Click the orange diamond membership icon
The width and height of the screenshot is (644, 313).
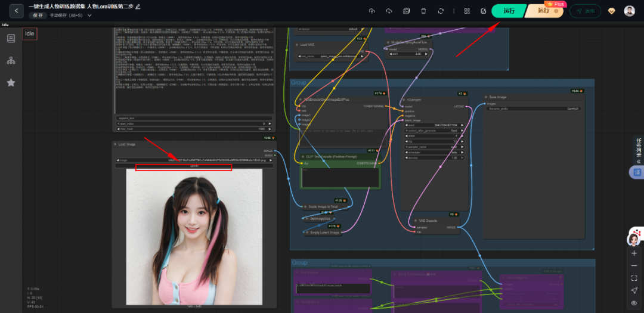pos(612,11)
